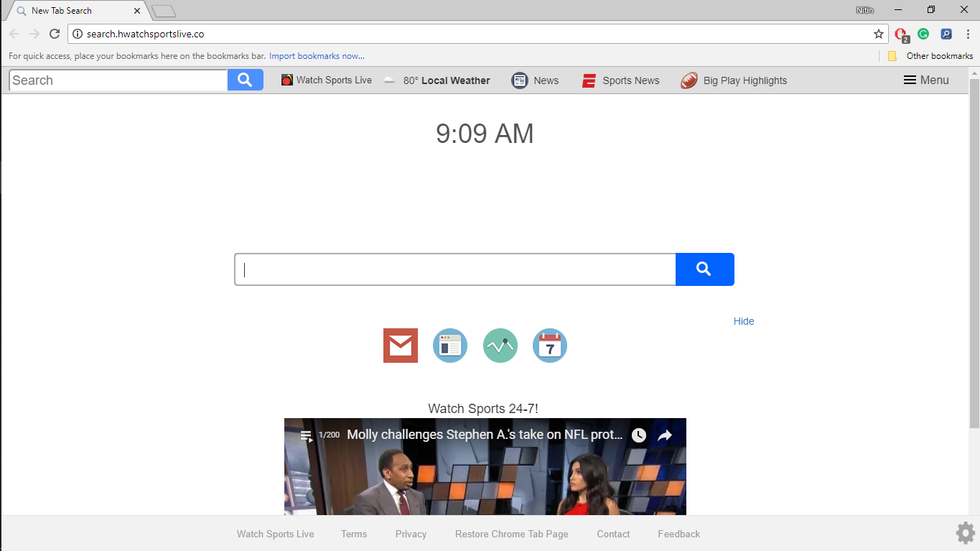The height and width of the screenshot is (551, 980).
Task: Click the news webpage icon below the search bar
Action: coord(449,346)
